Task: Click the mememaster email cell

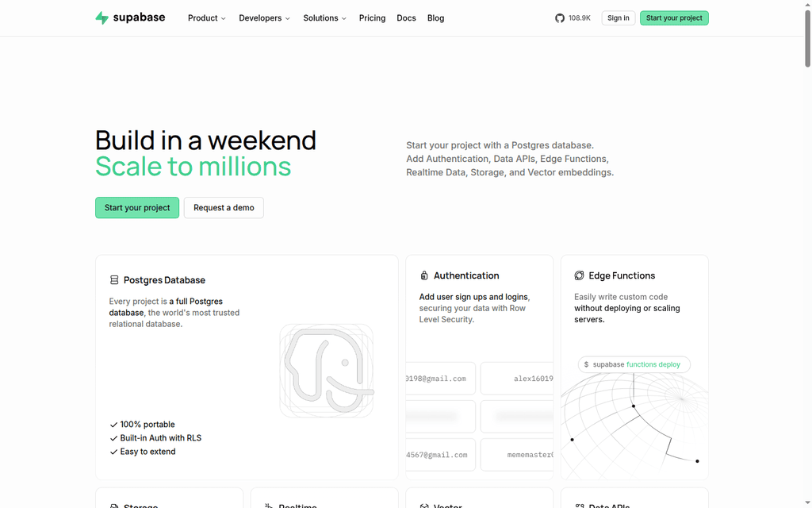Action: point(517,455)
